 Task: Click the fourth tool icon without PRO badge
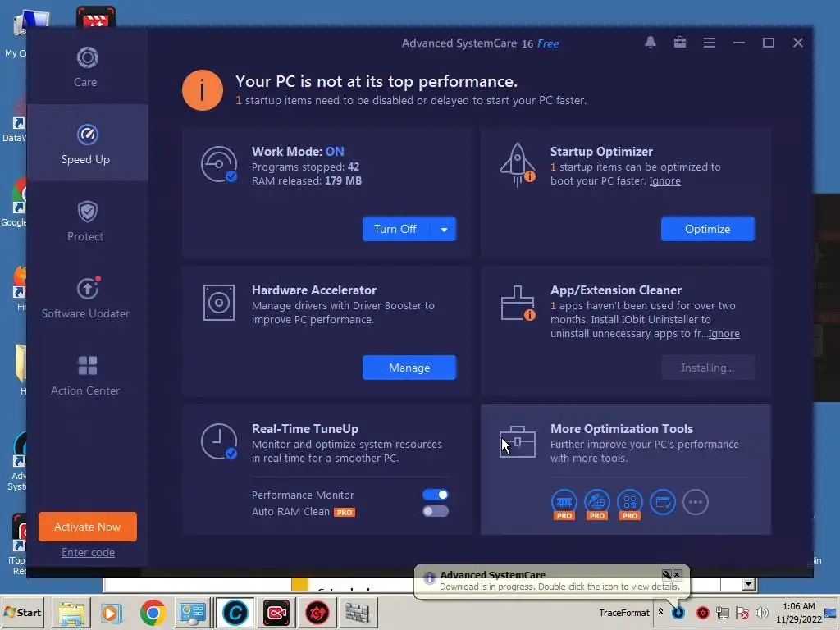click(x=663, y=502)
